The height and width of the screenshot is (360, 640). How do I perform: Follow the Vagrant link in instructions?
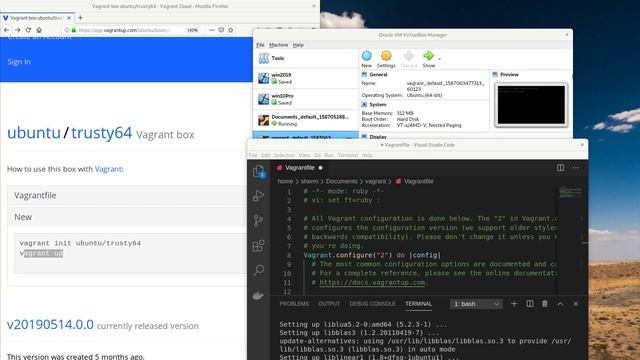[108, 169]
